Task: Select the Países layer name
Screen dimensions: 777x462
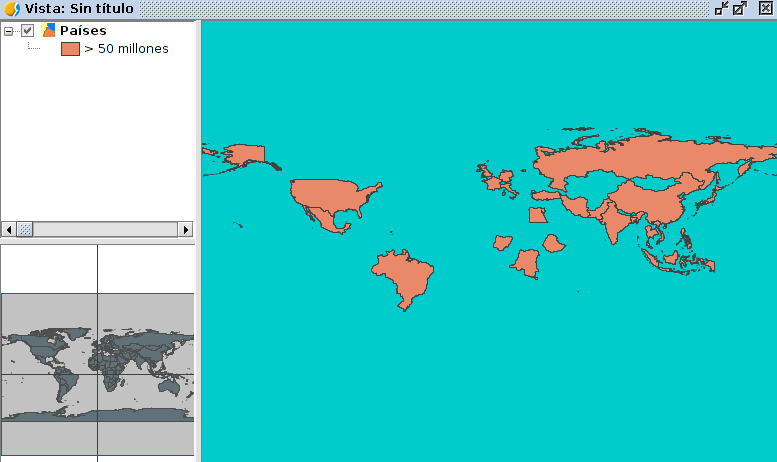Action: coord(83,30)
